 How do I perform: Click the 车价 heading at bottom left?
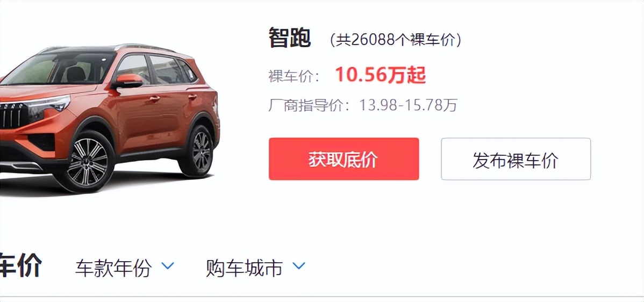pyautogui.click(x=20, y=266)
